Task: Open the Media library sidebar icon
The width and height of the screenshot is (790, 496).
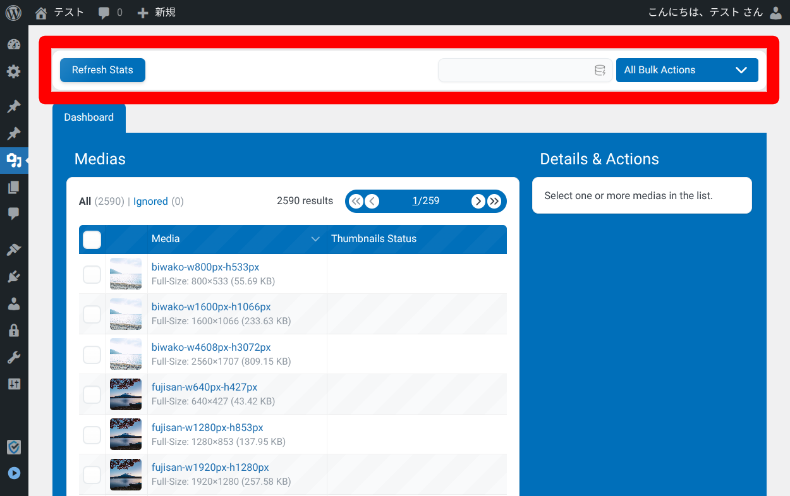Action: (x=13, y=160)
